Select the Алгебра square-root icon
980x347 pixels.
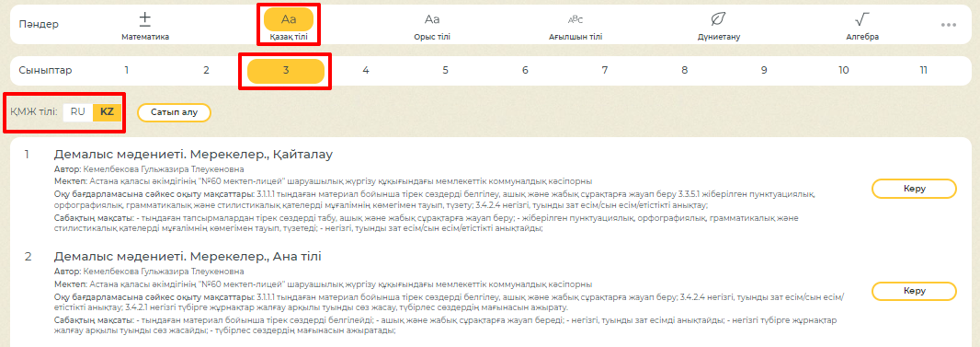[x=862, y=19]
